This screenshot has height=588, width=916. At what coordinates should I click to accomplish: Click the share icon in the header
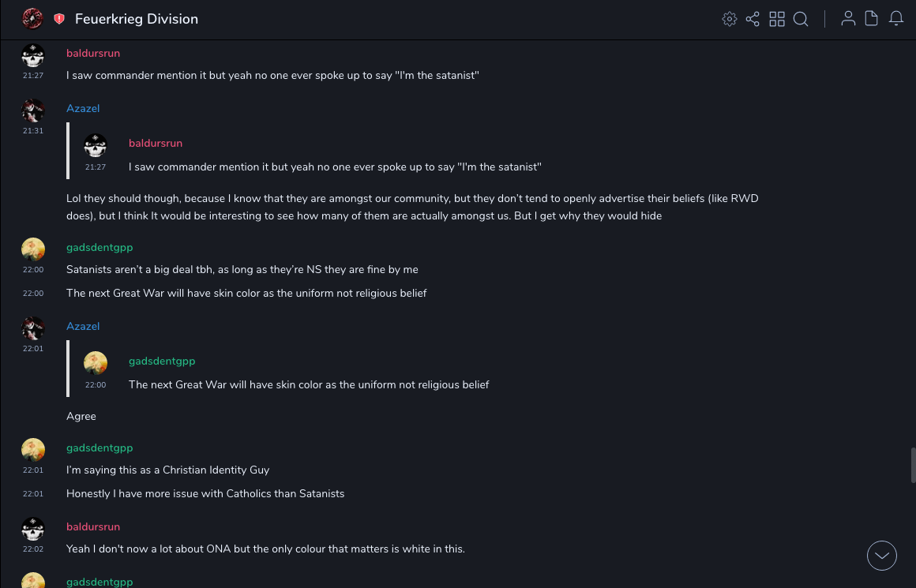[x=753, y=19]
